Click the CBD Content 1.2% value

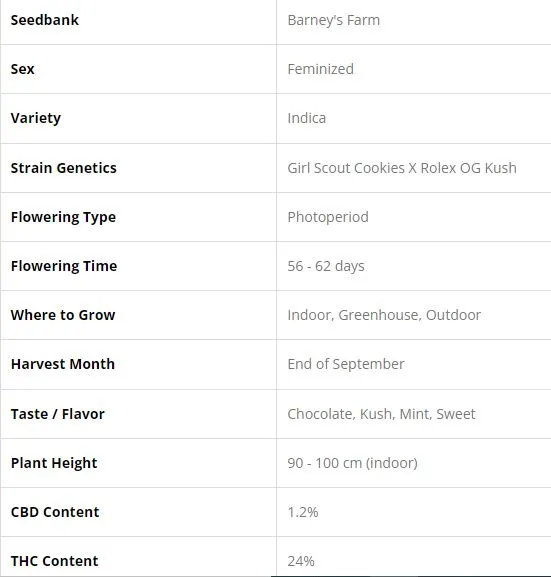[x=303, y=512]
